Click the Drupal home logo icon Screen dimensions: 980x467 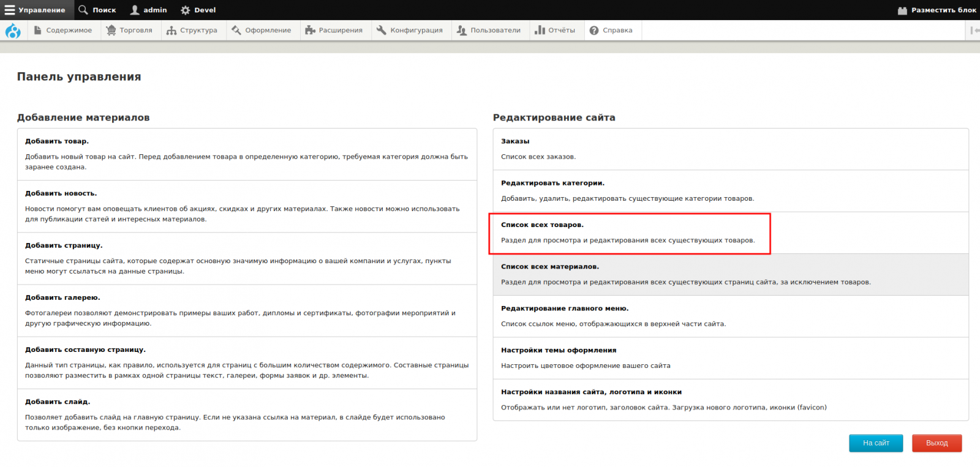(13, 31)
